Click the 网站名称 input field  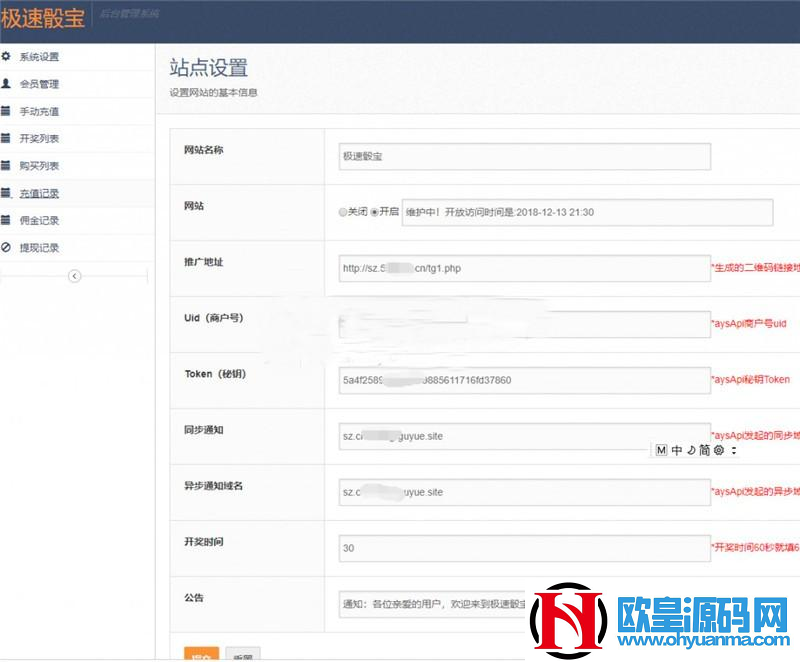point(524,156)
